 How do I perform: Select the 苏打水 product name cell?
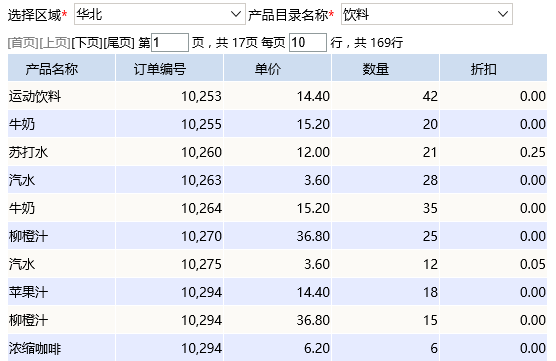pos(62,152)
